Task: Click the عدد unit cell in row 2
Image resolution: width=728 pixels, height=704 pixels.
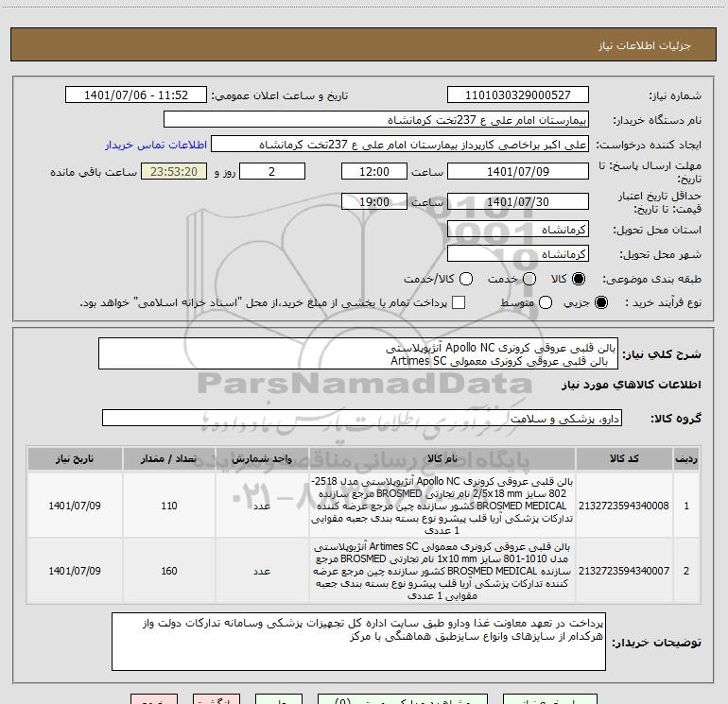Action: point(262,571)
